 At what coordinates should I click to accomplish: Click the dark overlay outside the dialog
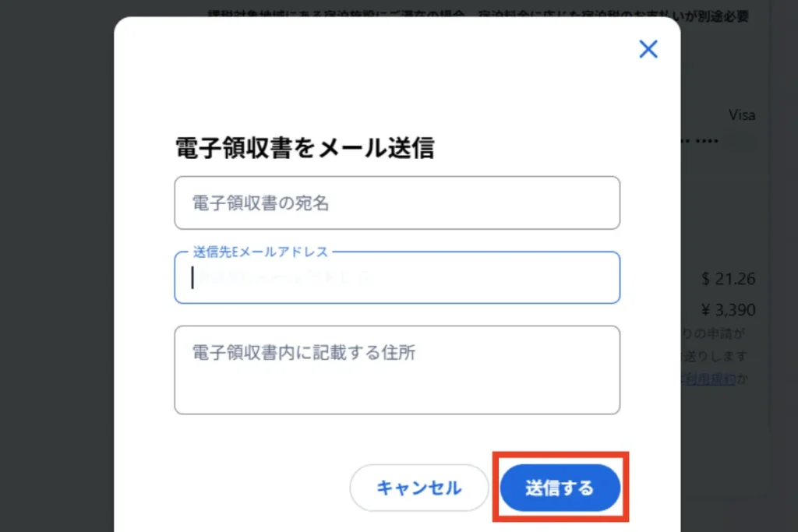pyautogui.click(x=55, y=312)
